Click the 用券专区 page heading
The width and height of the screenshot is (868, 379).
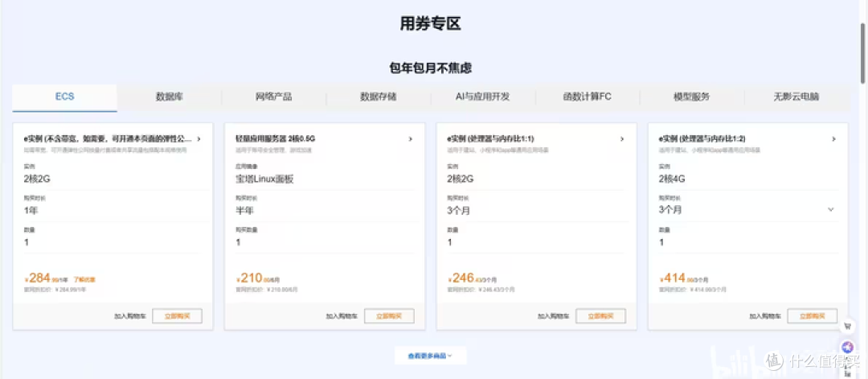pos(431,24)
